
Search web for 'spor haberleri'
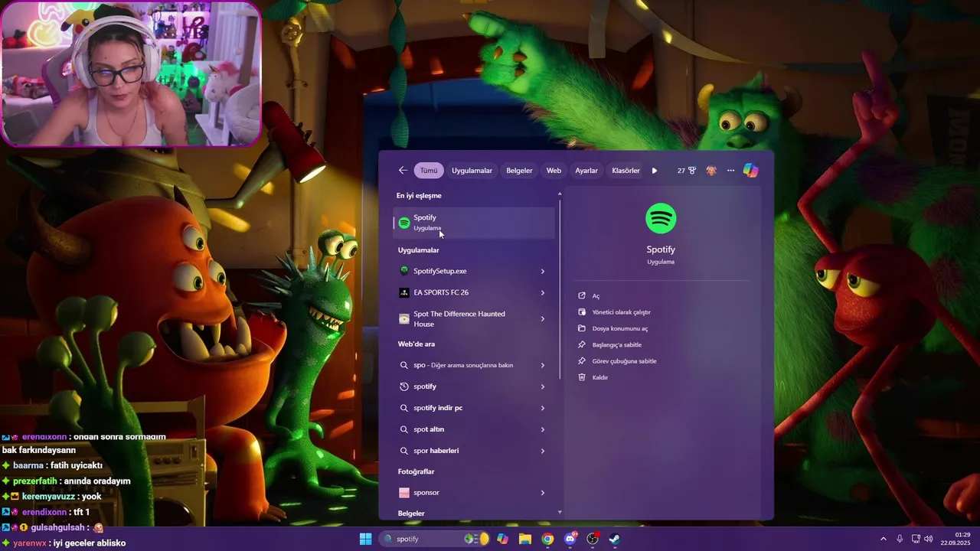click(x=436, y=451)
